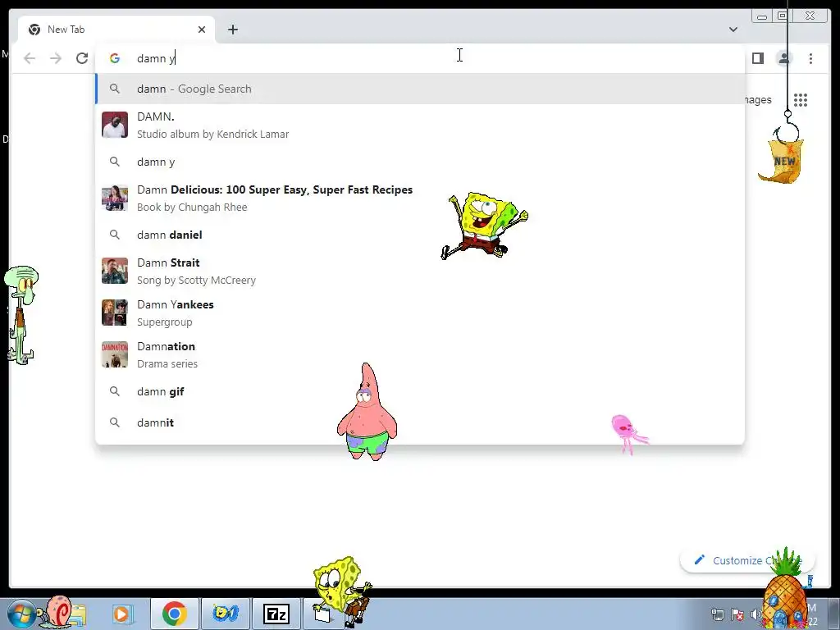Screen dimensions: 840x630
Task: Open a new tab with the plus button
Action: [232, 30]
